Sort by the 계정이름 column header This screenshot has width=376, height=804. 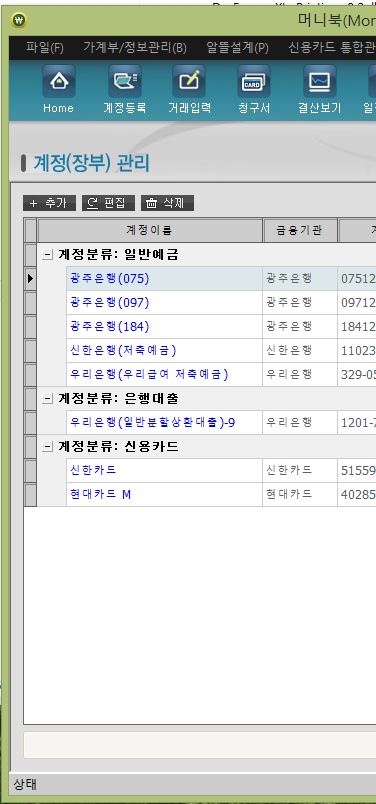150,230
